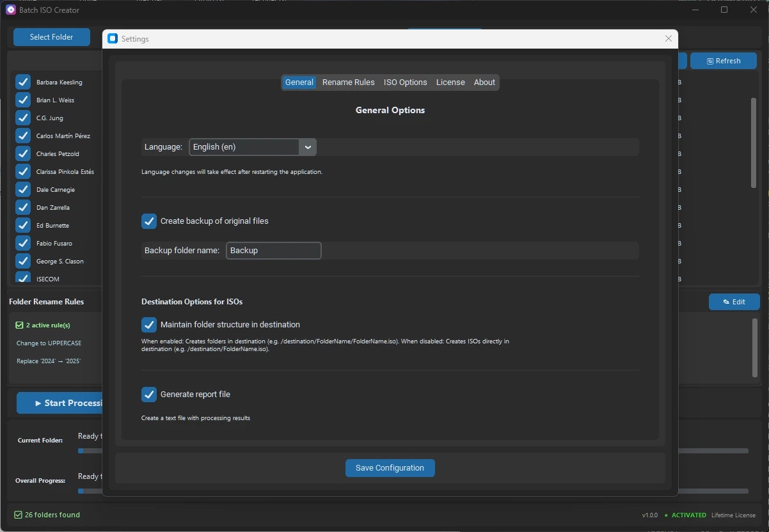This screenshot has width=769, height=532.
Task: Switch to the General tab
Action: point(299,82)
